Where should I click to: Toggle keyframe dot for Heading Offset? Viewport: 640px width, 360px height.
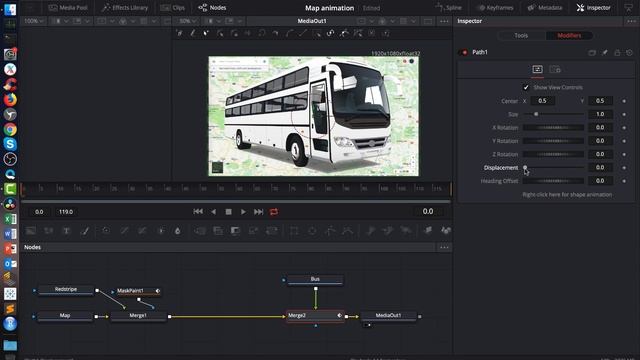[x=624, y=181]
